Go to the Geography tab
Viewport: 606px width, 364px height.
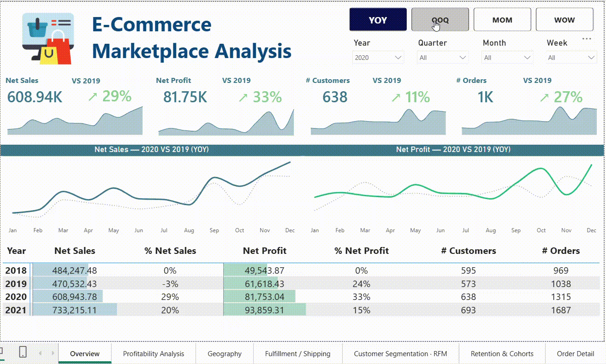tap(225, 353)
